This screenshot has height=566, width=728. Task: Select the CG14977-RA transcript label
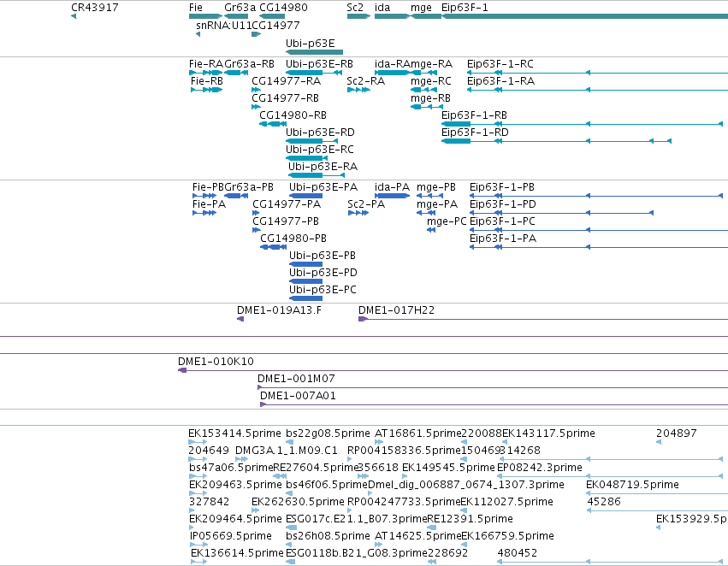286,80
